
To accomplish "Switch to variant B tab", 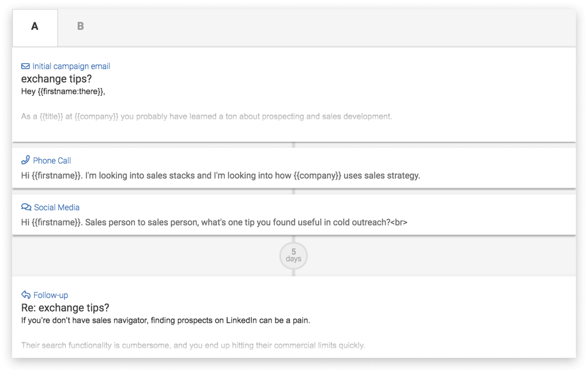I will [80, 27].
